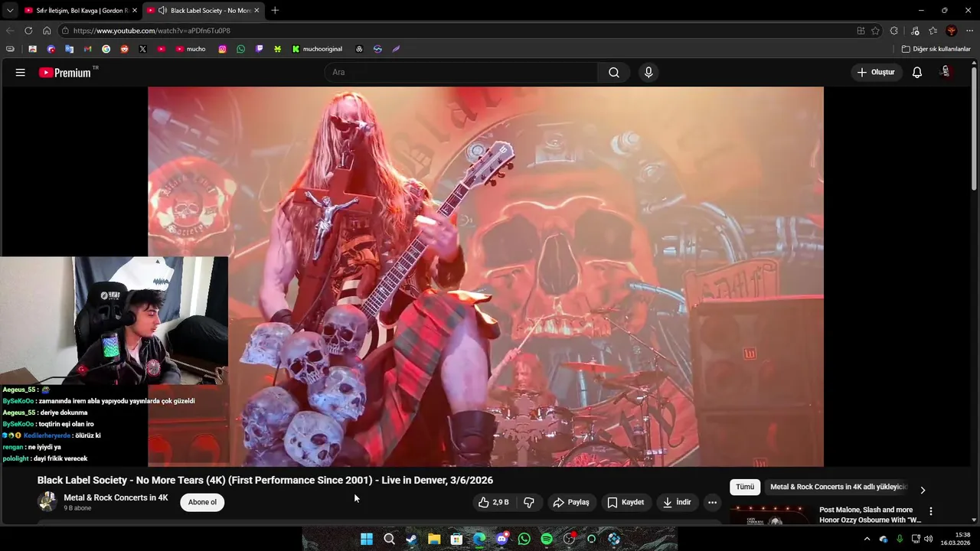Click into the Ara search field
The height and width of the screenshot is (551, 980).
point(461,72)
